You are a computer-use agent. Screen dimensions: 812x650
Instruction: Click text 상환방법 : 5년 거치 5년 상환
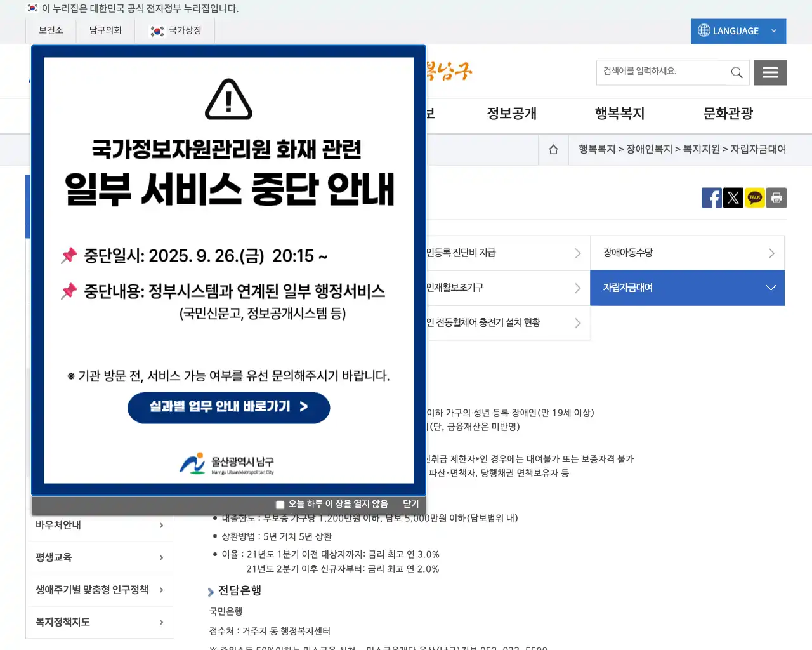point(277,536)
